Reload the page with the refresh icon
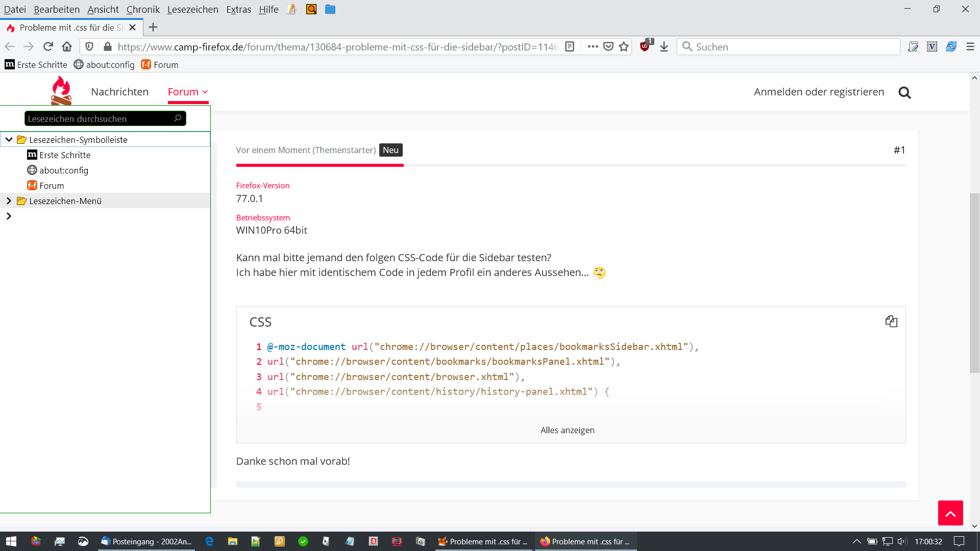980x551 pixels. tap(48, 47)
